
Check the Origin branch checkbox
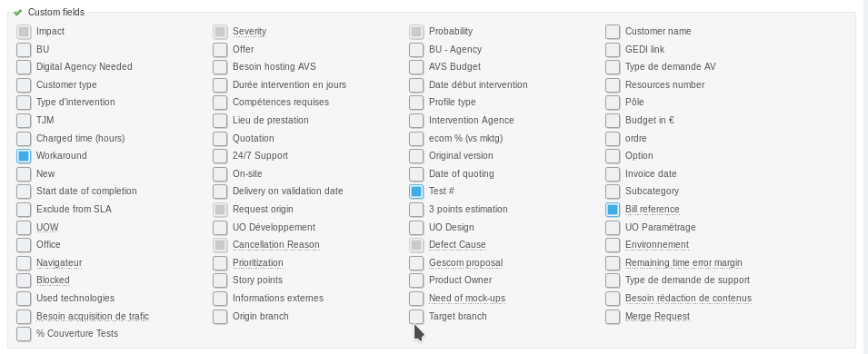[220, 317]
